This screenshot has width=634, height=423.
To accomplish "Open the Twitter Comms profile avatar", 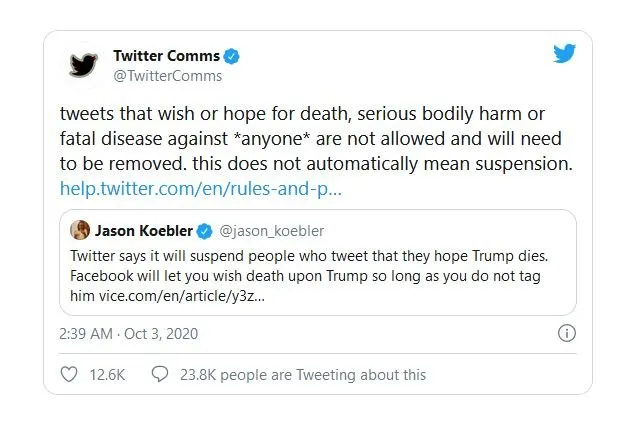I will [83, 64].
